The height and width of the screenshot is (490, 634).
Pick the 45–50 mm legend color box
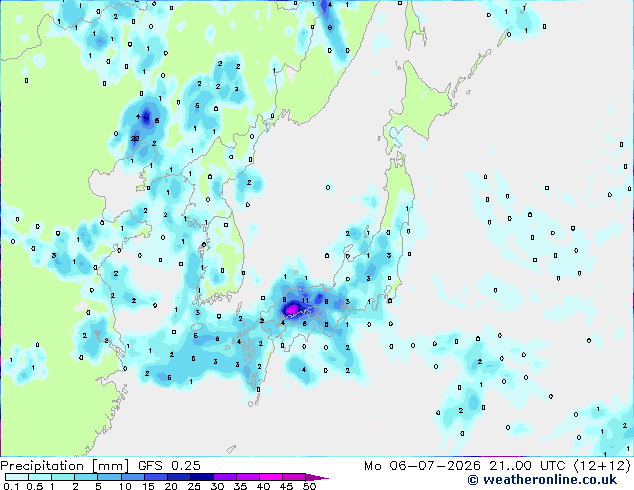point(293,477)
